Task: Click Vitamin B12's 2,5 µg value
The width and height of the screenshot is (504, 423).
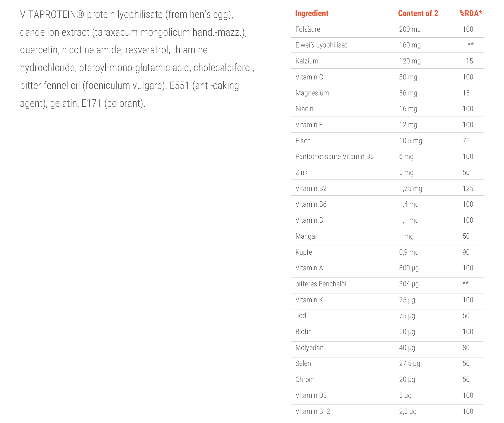Action: click(x=408, y=411)
